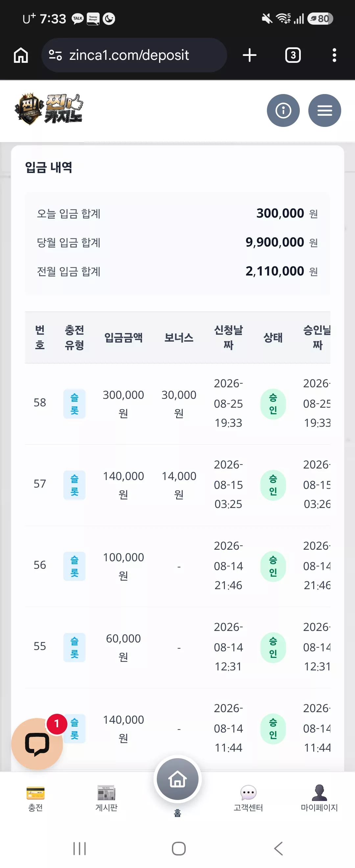Select the 입금금액 column header
This screenshot has height=868, width=355.
[123, 337]
